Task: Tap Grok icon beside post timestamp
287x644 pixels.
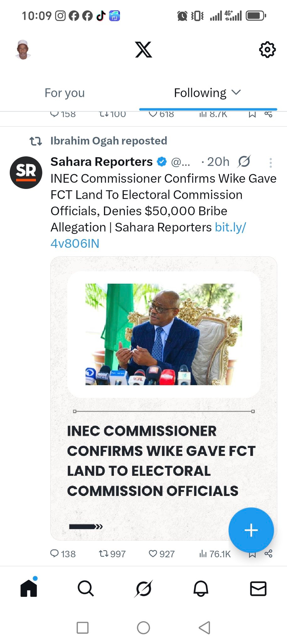Action: tap(244, 162)
